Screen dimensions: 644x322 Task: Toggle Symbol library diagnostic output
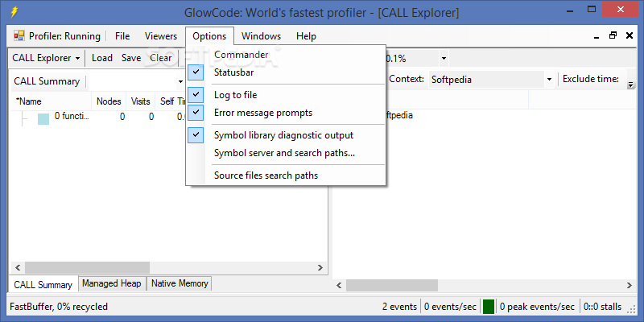pyautogui.click(x=286, y=135)
